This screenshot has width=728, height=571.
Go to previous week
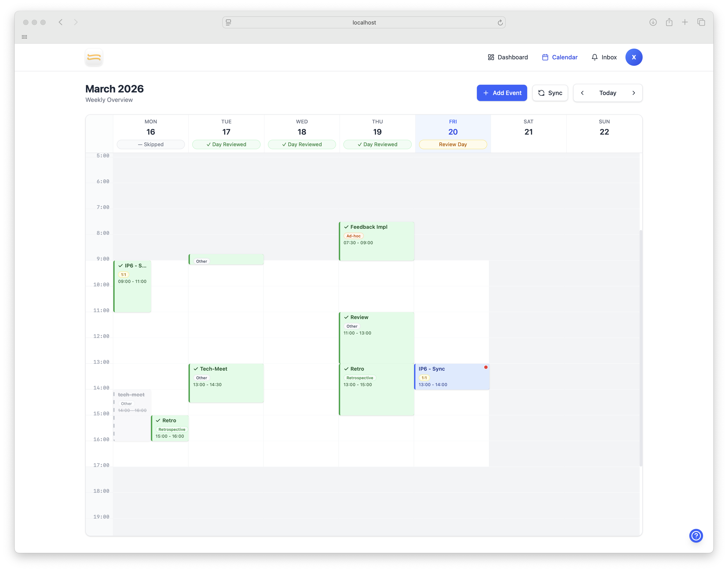pyautogui.click(x=582, y=93)
